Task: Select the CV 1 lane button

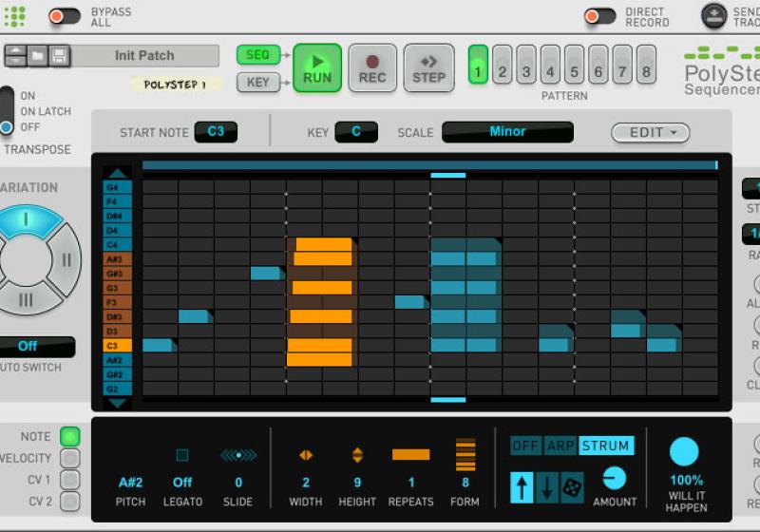Action: [x=69, y=480]
